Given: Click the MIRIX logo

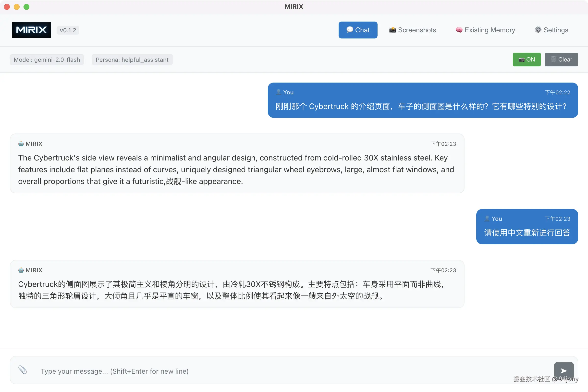Looking at the screenshot, I should [31, 30].
